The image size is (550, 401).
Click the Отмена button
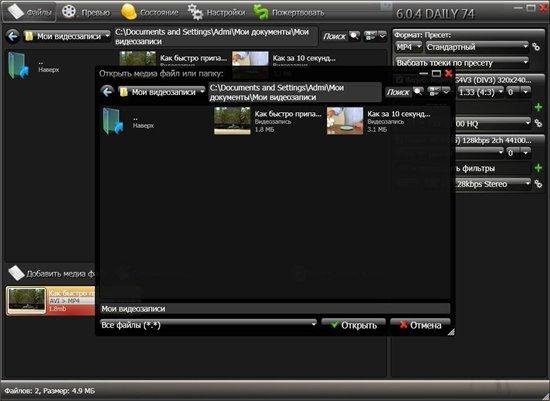420,325
